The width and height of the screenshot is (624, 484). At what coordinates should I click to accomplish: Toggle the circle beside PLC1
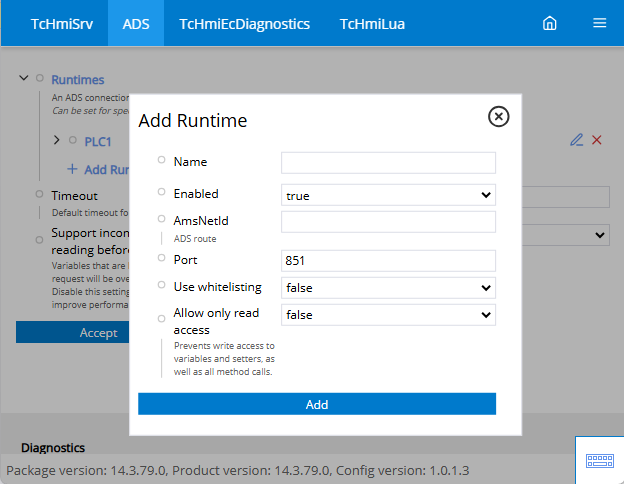click(x=72, y=140)
